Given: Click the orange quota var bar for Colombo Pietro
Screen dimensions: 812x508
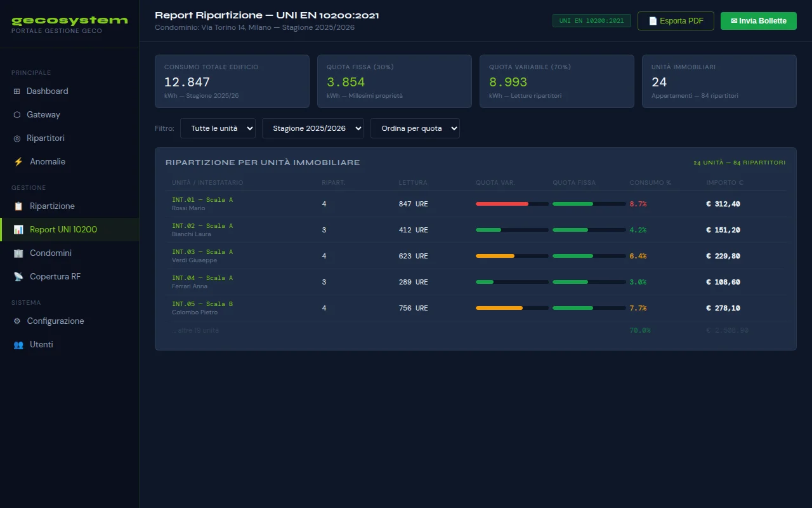Looking at the screenshot, I should 499,308.
